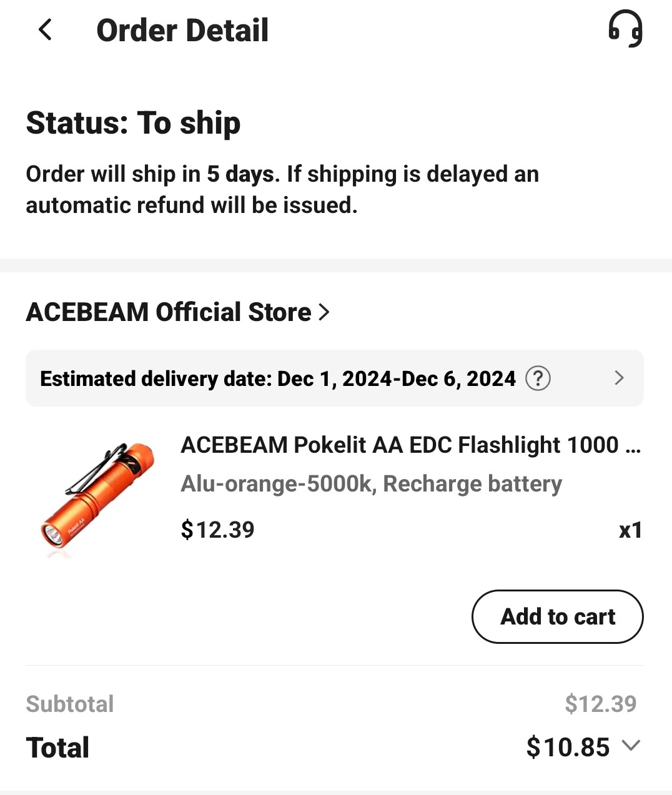Tap the $12.39 item price
Screen dimensions: 672x795
tap(217, 530)
